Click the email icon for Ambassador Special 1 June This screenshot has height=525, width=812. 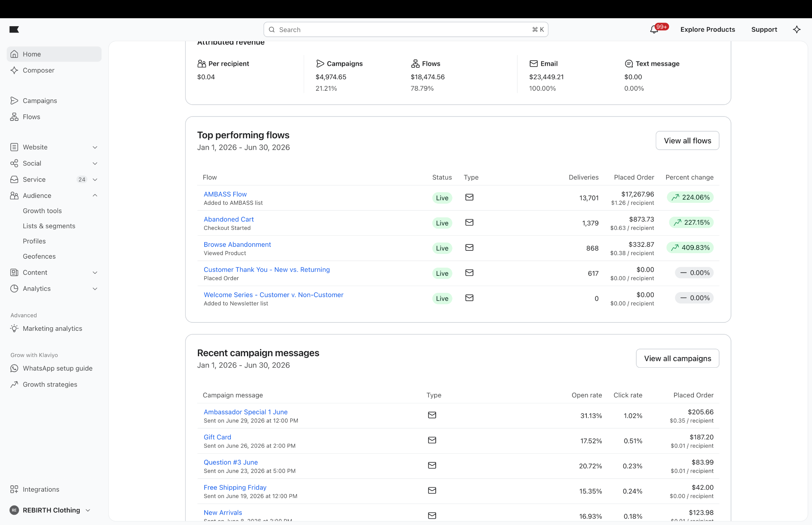pyautogui.click(x=432, y=415)
